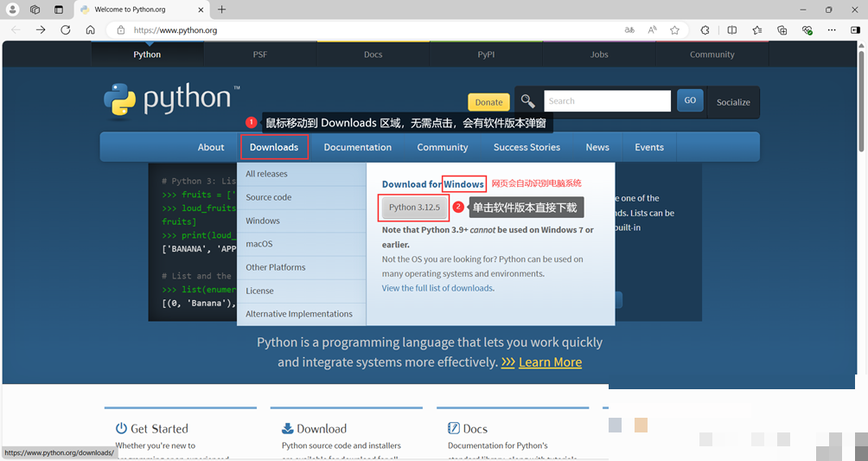Open the collections icon
The image size is (868, 461).
[x=782, y=30]
